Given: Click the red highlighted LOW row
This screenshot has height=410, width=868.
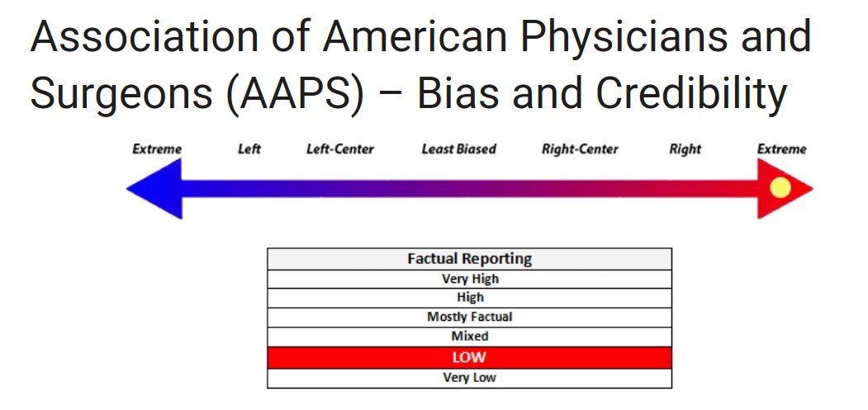Looking at the screenshot, I should point(469,357).
